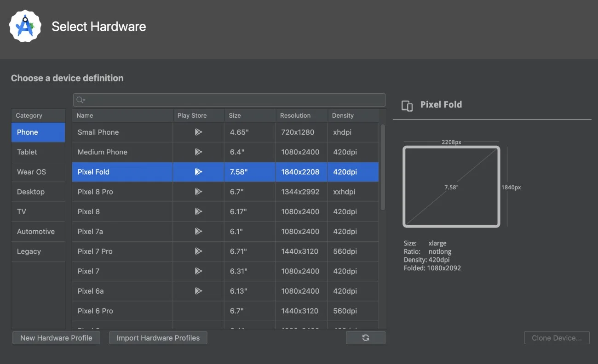Click the 720x1280 resolution cell
The image size is (598, 364).
tap(302, 132)
